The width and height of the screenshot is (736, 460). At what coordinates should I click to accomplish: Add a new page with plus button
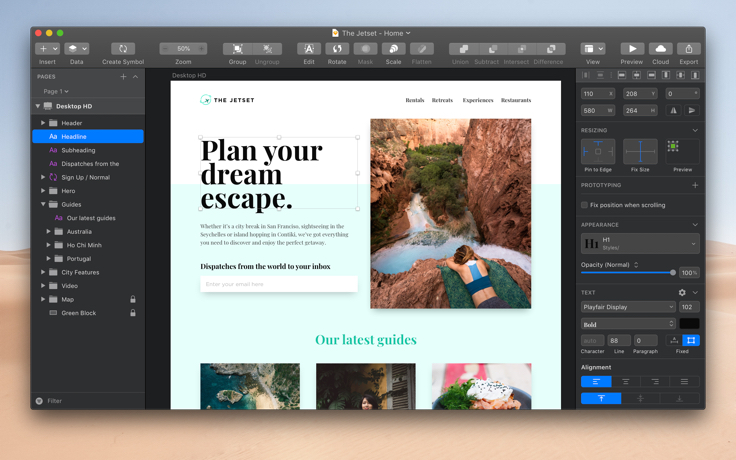click(x=123, y=77)
